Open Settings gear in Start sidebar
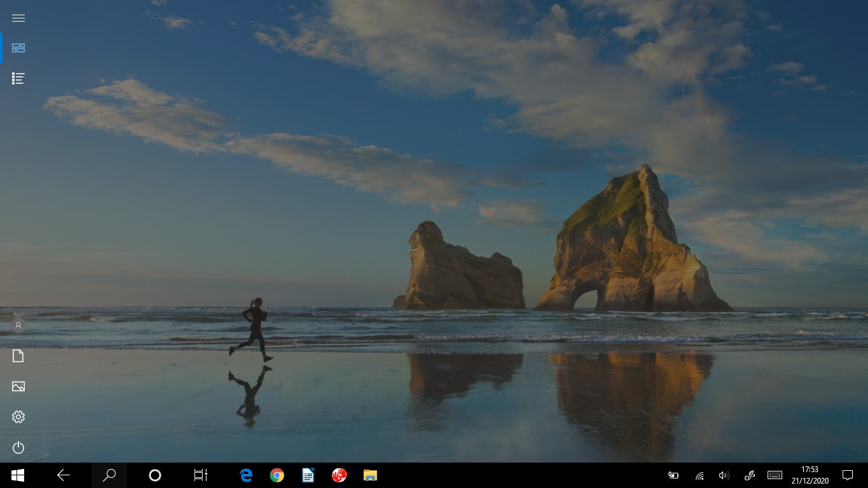 click(x=18, y=417)
